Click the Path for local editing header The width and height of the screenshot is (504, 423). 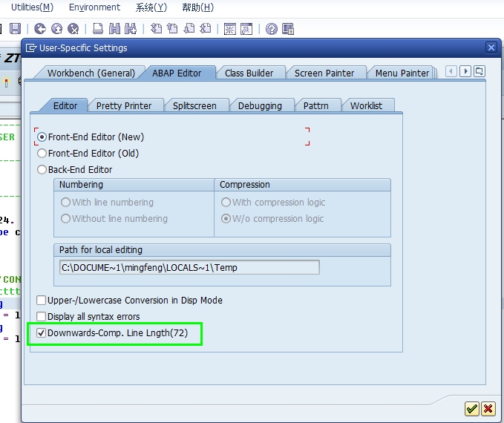(x=222, y=250)
